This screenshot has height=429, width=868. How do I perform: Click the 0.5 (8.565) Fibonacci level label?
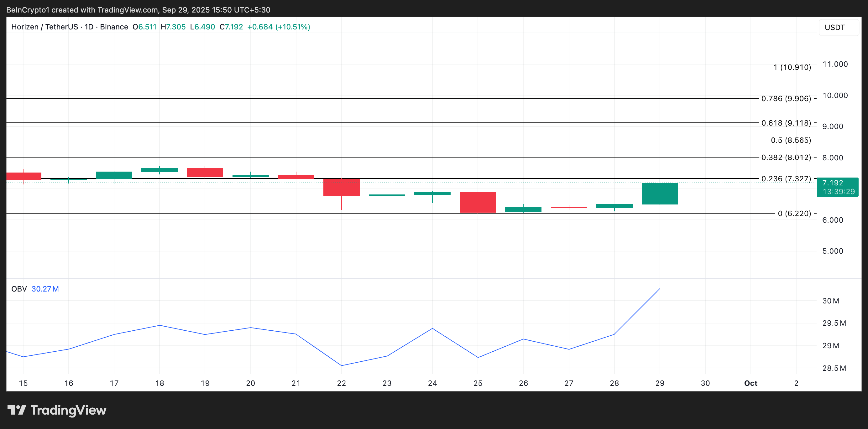[x=791, y=140]
